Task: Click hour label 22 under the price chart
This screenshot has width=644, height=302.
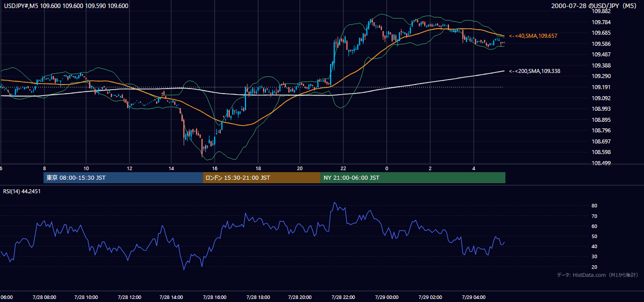Action: coord(343,168)
